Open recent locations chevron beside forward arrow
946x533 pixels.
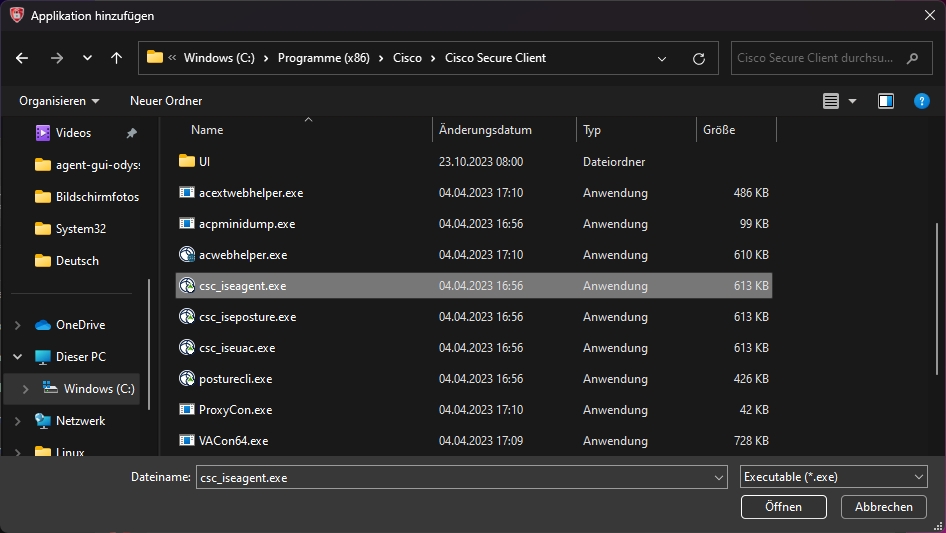coord(87,58)
